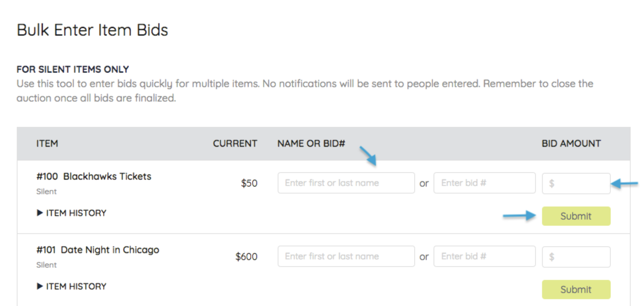The height and width of the screenshot is (306, 644).
Task: Click the bid number field for item #101
Action: pyautogui.click(x=484, y=256)
